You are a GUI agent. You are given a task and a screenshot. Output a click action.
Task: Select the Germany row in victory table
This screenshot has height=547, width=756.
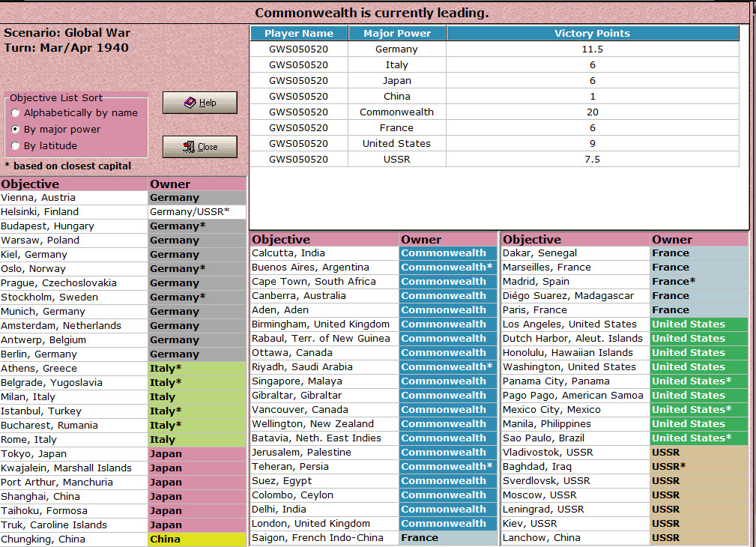tap(495, 49)
